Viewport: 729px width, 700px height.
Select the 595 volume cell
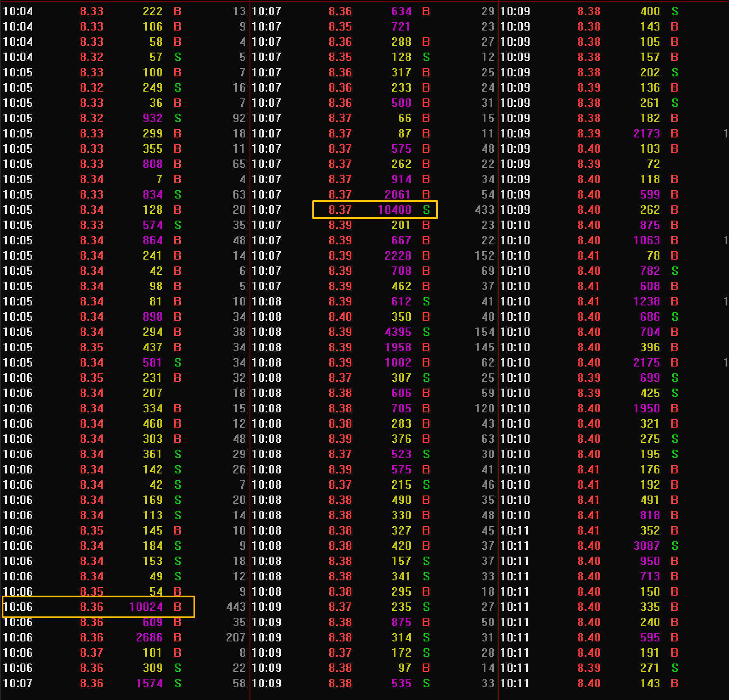(x=650, y=637)
